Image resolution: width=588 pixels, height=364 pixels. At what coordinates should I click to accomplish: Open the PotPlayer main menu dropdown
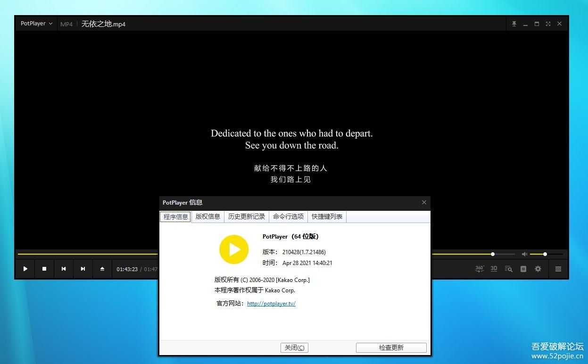coord(36,24)
